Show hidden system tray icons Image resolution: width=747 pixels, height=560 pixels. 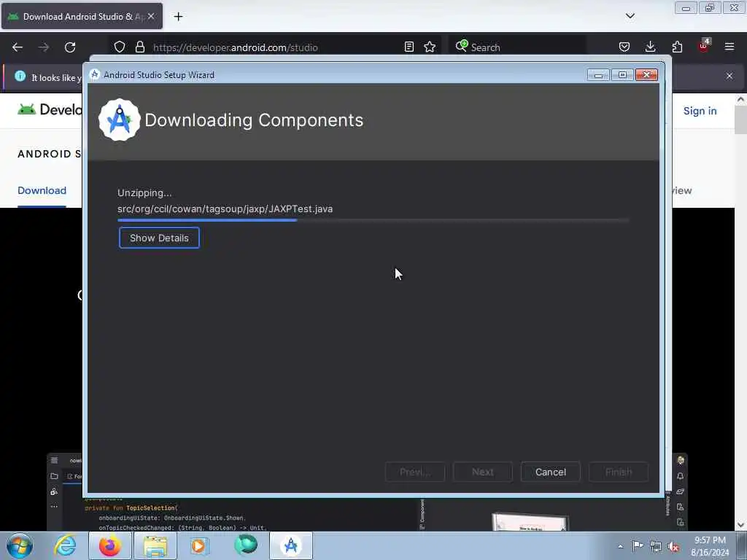coord(620,546)
